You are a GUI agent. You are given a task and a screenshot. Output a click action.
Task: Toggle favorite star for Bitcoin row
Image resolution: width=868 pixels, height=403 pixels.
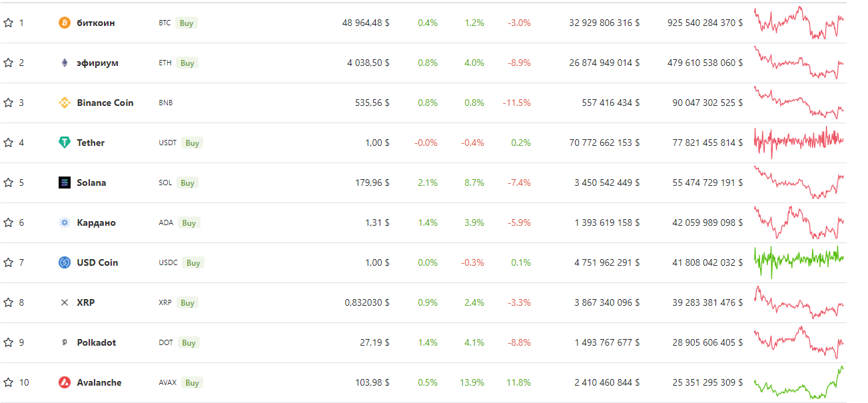pyautogui.click(x=8, y=23)
